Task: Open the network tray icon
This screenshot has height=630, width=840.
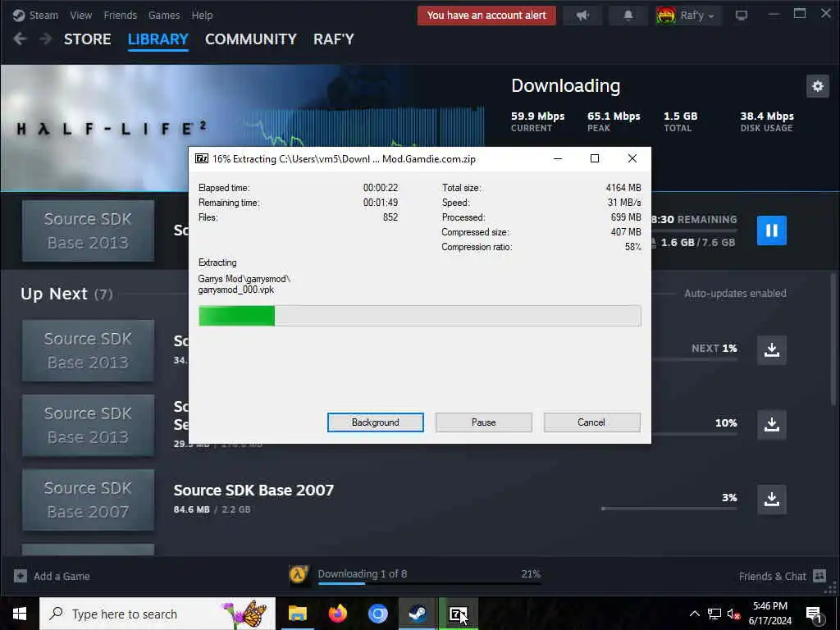Action: pyautogui.click(x=714, y=614)
